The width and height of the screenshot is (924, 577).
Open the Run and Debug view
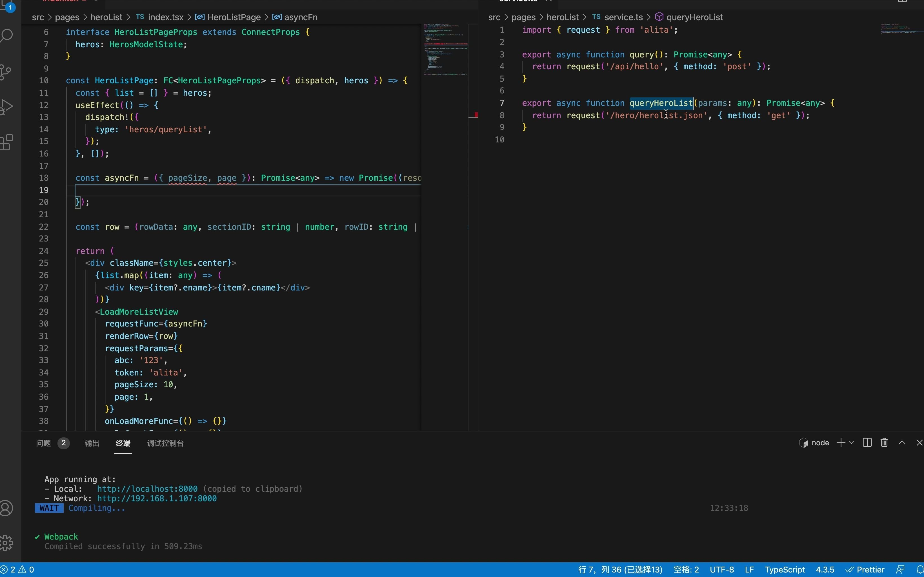tap(7, 107)
